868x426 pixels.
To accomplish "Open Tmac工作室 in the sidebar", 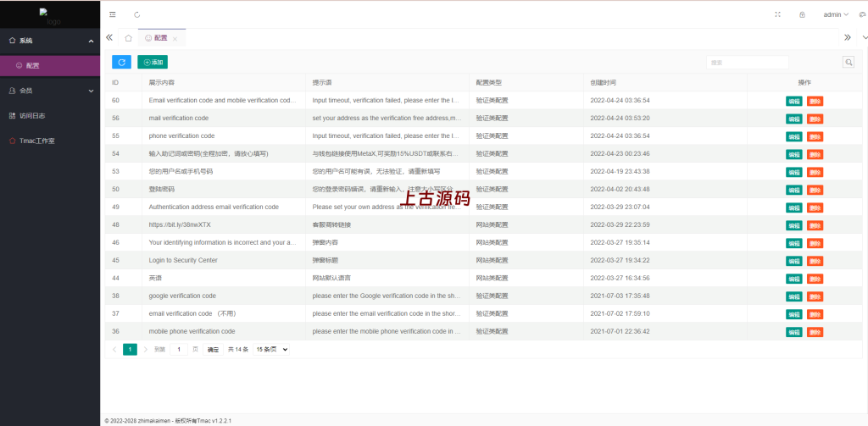I will [x=50, y=141].
